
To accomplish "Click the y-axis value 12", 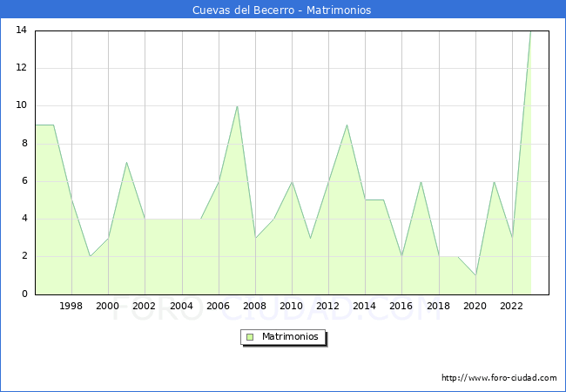I will 22,67.
